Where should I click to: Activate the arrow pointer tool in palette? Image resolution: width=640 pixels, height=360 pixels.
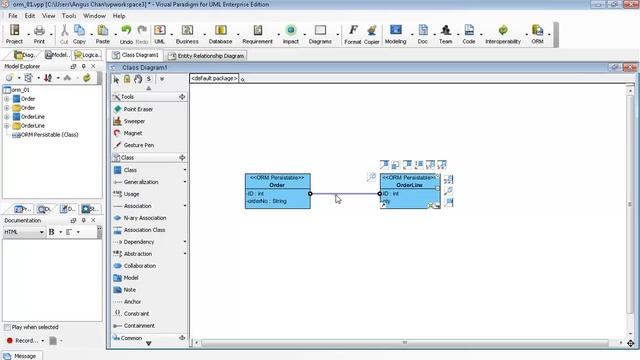[x=116, y=79]
